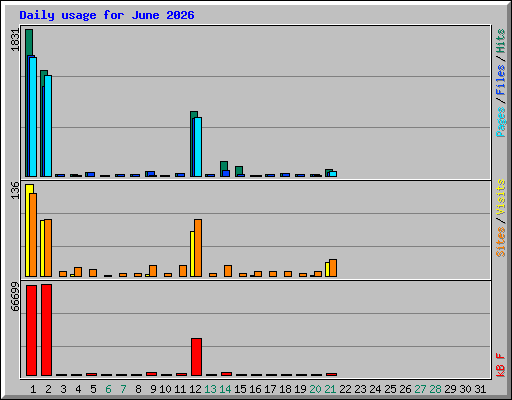Click the green day 14 label
This screenshot has width=512, height=400.
point(225,389)
